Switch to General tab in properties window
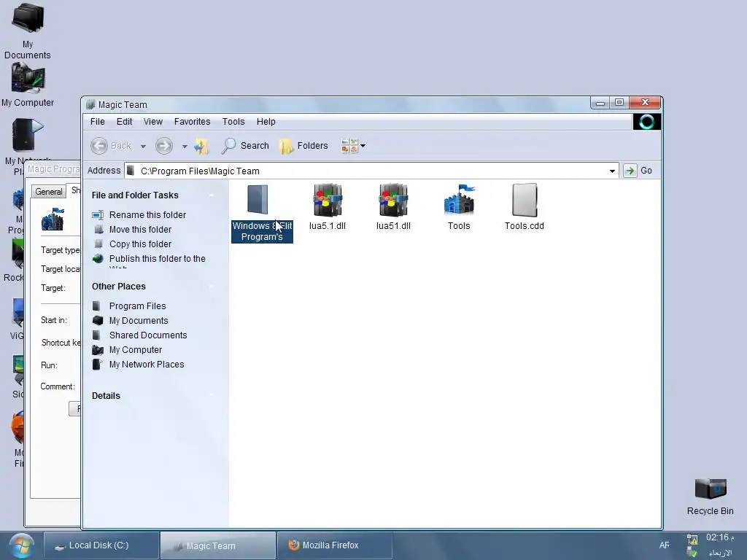The width and height of the screenshot is (747, 560). 49,192
